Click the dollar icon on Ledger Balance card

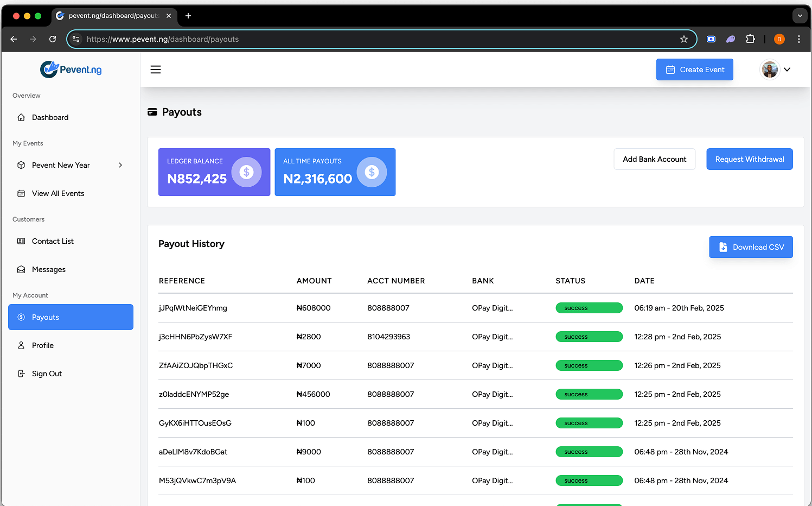coord(246,172)
